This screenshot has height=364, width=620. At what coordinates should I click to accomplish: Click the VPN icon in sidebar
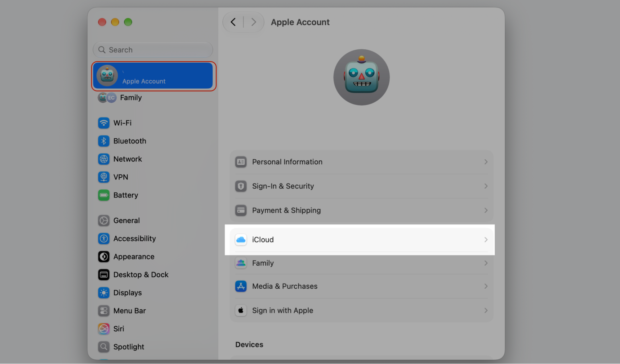[x=104, y=177]
